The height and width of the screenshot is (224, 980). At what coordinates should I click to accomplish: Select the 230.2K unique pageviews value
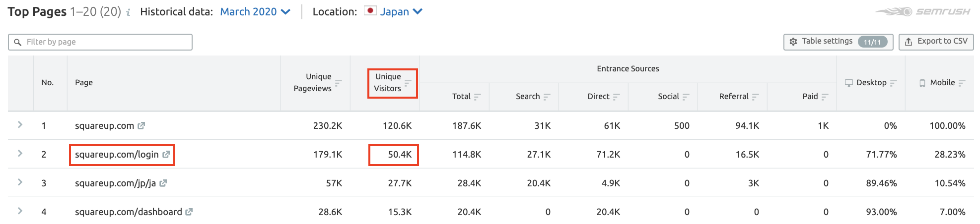coord(328,126)
